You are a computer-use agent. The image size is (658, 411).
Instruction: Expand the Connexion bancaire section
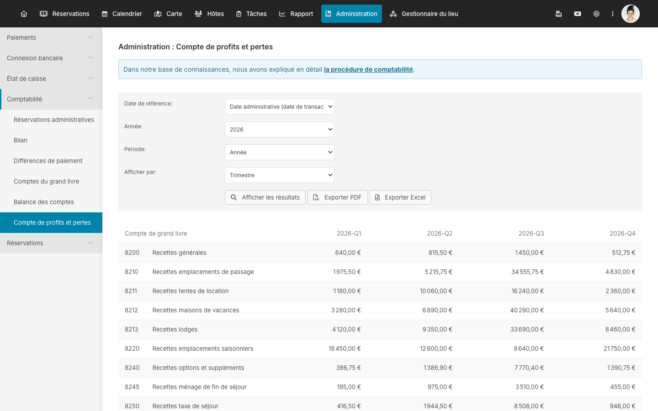coord(51,58)
